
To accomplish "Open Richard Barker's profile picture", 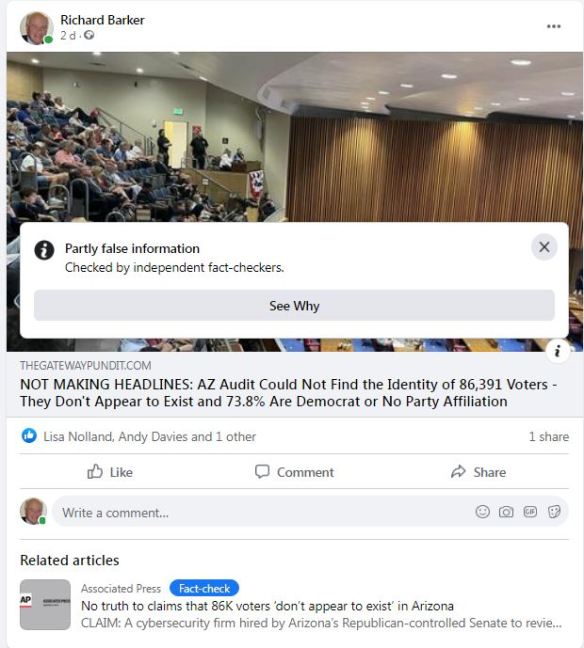I will (x=36, y=28).
